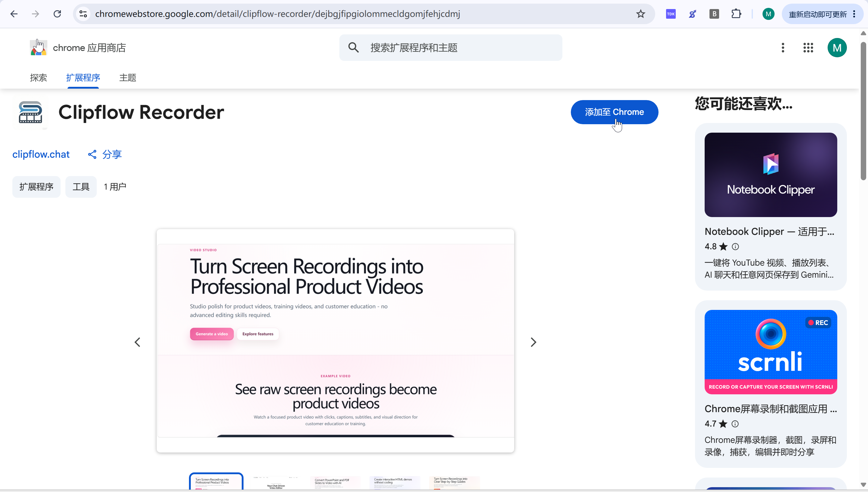Select the Convert PowerPoint and PDF thumbnail
The height and width of the screenshot is (492, 868).
tap(335, 482)
